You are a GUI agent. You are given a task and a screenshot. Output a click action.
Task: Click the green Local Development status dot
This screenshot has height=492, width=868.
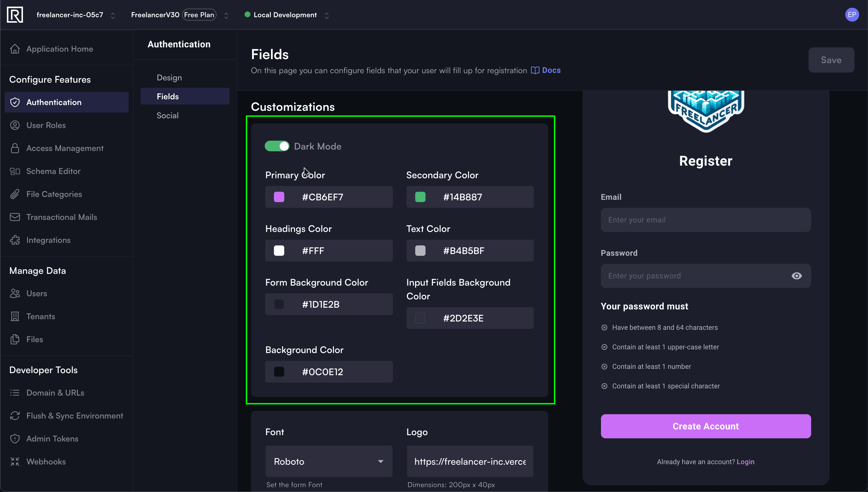pos(248,15)
